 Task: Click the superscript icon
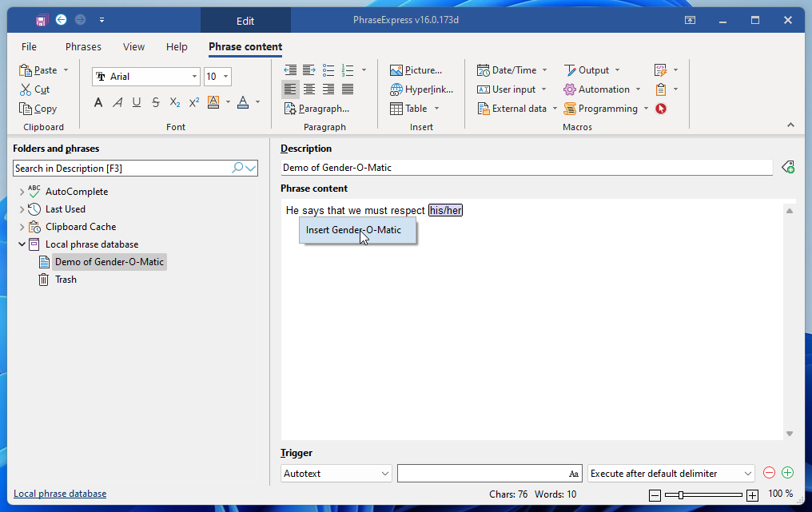coord(194,102)
